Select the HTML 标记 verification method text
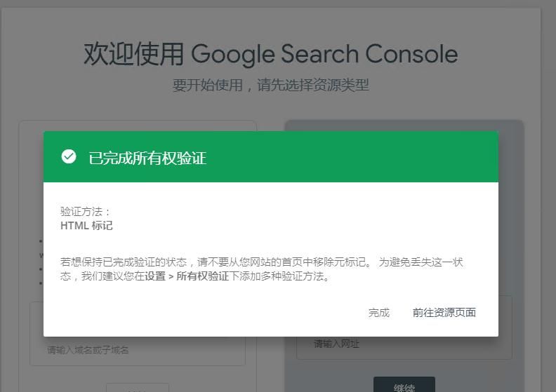 [x=86, y=226]
